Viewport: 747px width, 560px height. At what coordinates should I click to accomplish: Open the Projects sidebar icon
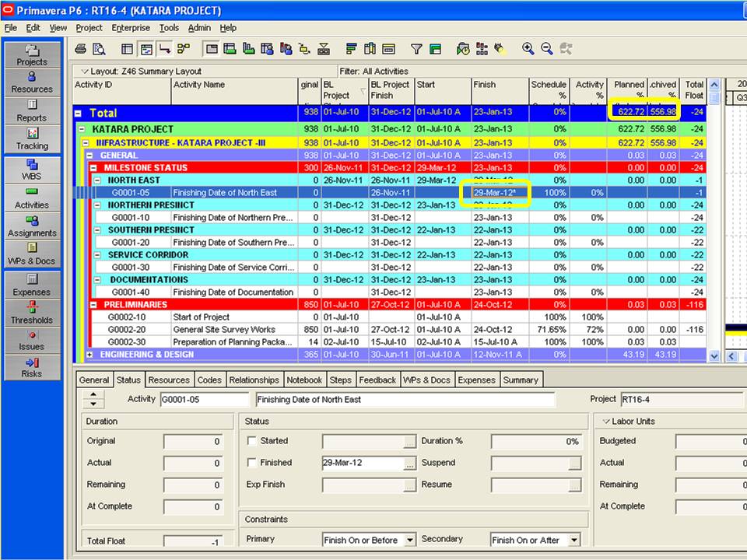tap(32, 54)
